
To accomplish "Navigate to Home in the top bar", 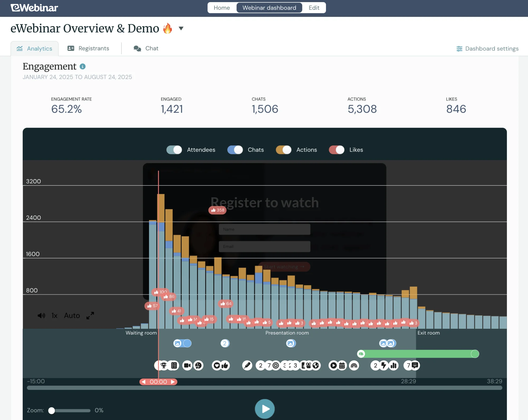I will (222, 8).
